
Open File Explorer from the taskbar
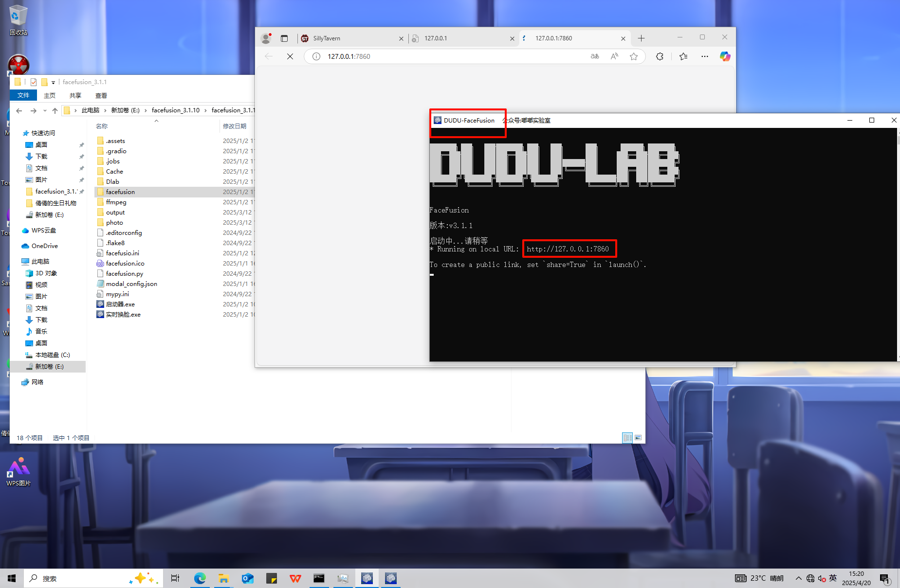223,578
